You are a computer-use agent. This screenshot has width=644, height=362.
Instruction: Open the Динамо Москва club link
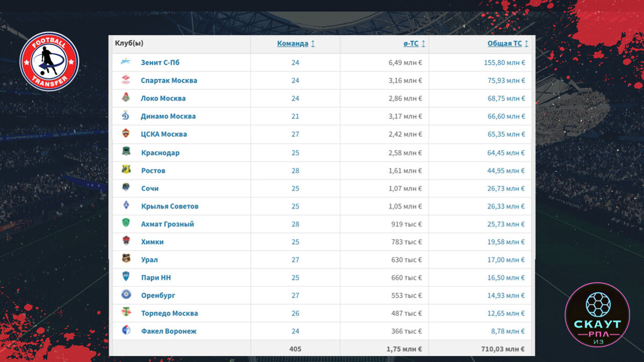tap(168, 116)
